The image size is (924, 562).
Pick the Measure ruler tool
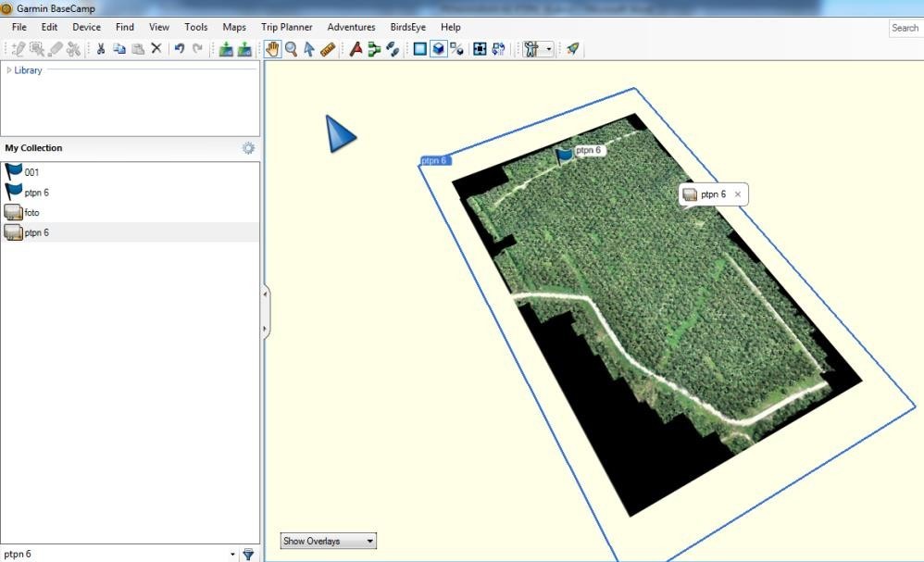pyautogui.click(x=328, y=49)
